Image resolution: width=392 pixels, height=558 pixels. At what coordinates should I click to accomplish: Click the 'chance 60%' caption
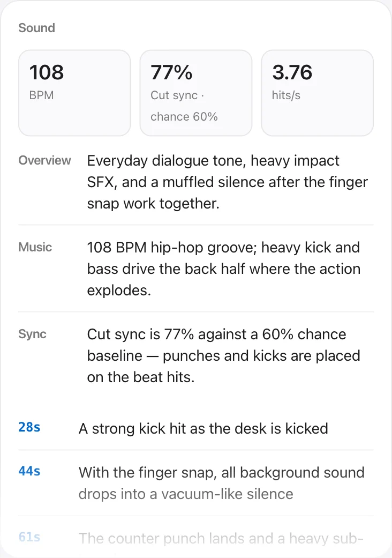184,117
